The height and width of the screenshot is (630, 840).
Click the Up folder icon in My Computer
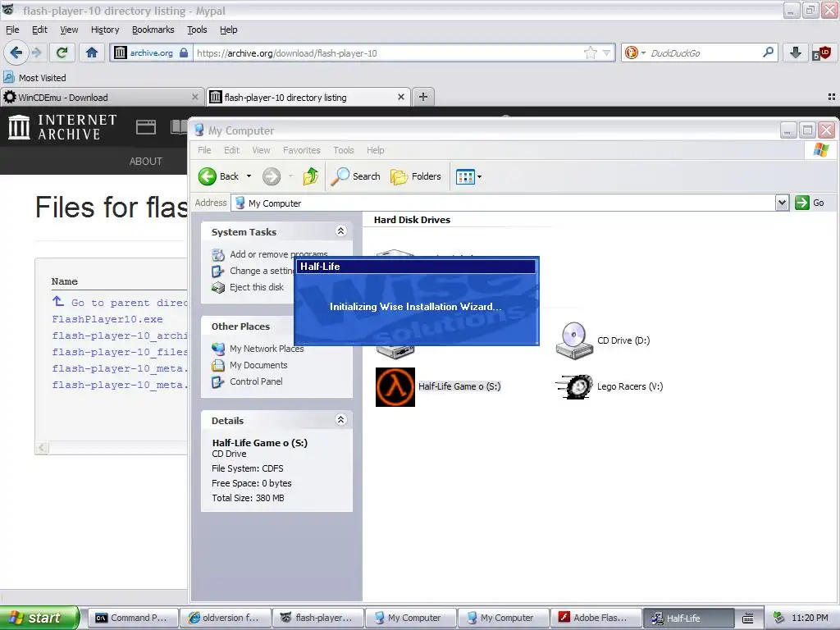pyautogui.click(x=311, y=176)
